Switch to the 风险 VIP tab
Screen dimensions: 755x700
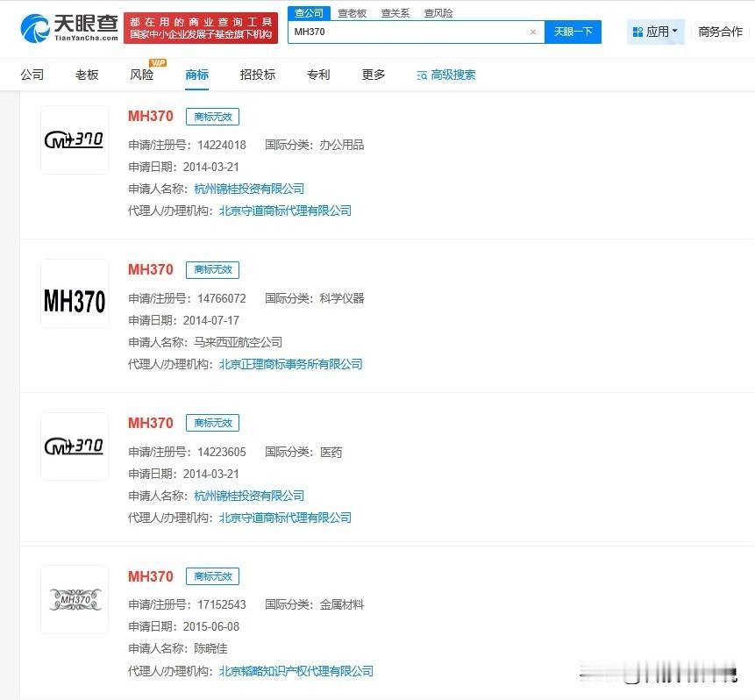tap(142, 75)
